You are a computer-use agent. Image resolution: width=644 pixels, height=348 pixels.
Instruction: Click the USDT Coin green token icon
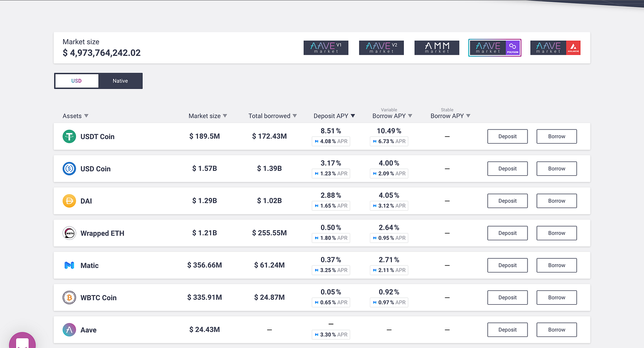[x=69, y=136]
